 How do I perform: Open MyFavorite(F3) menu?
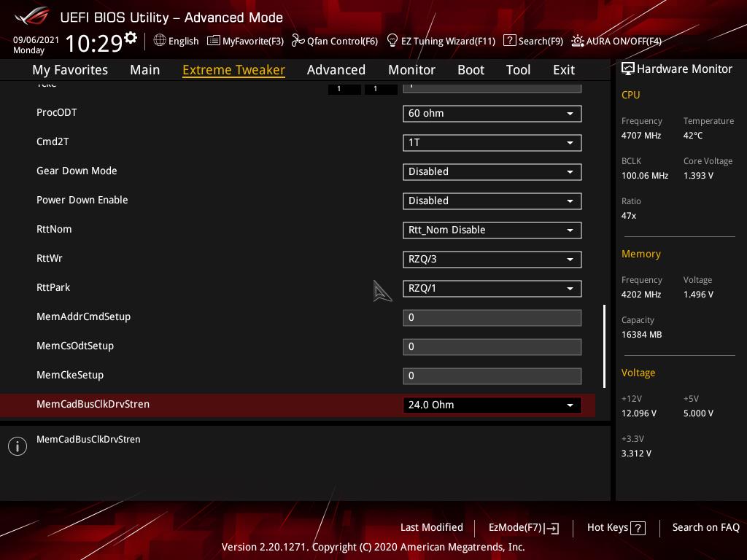(x=253, y=41)
